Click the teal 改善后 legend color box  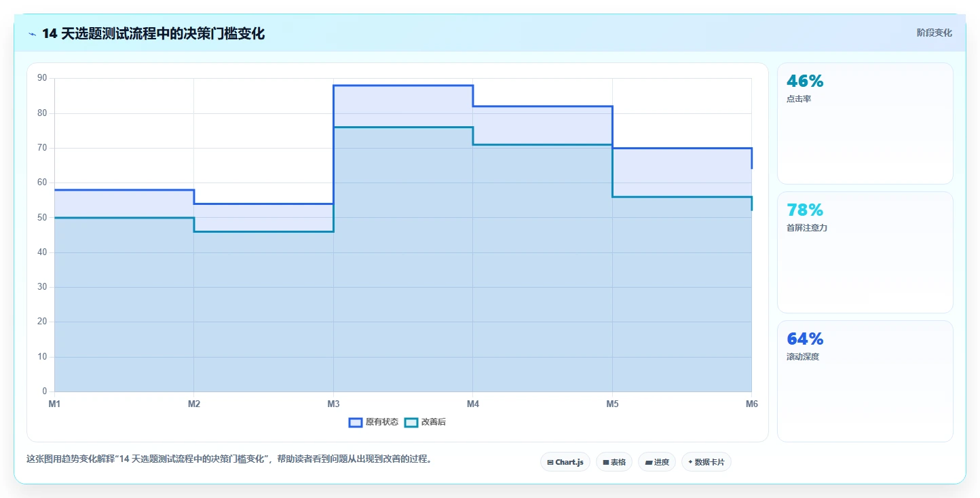tap(411, 422)
